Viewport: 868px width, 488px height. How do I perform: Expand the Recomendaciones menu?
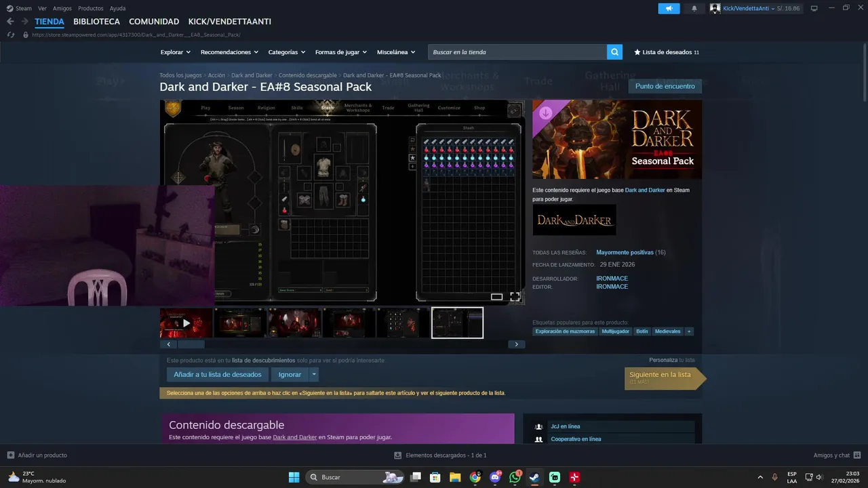point(230,52)
